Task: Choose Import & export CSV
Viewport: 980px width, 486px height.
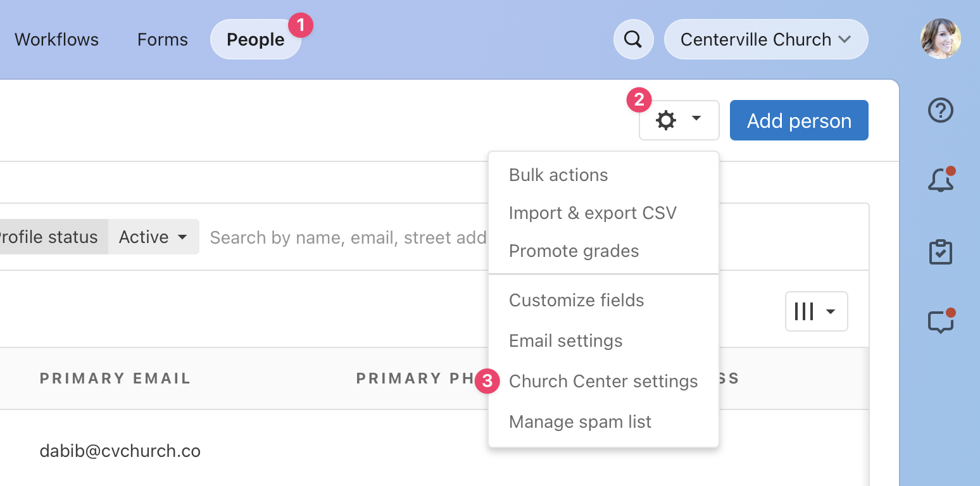Action: tap(593, 213)
